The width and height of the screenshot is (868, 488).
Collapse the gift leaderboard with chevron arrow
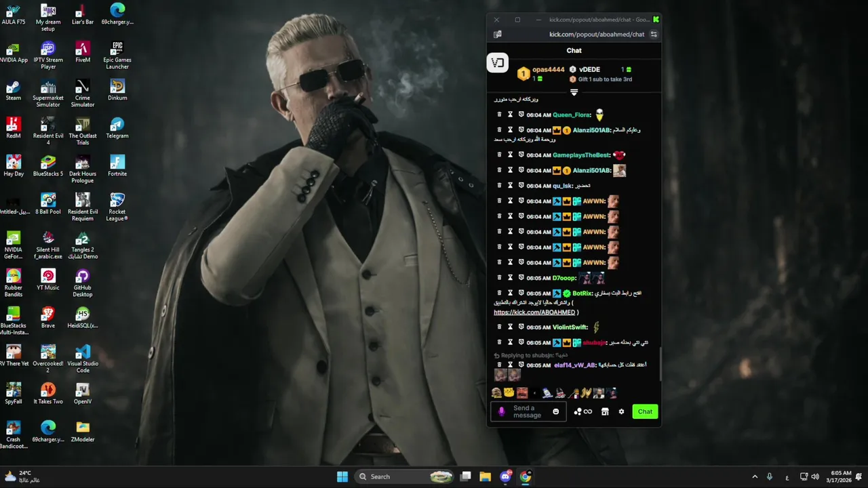[574, 92]
